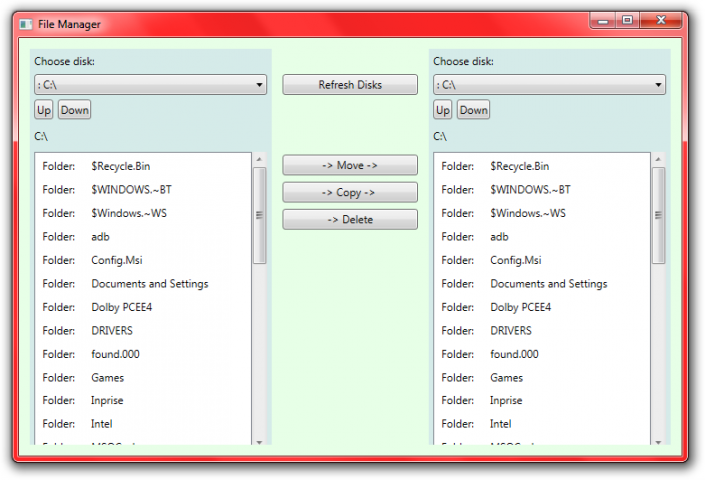Click right list scrollbar thumb
This screenshot has width=705, height=480.
click(658, 215)
